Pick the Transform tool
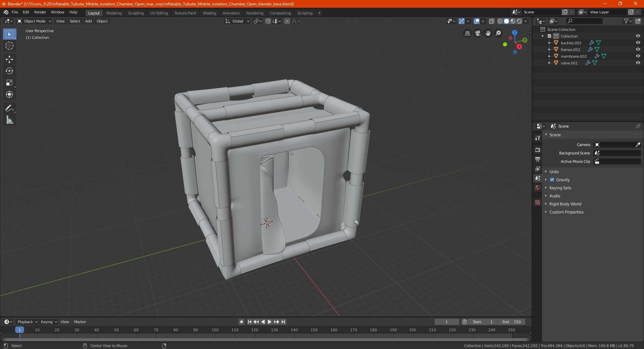The width and height of the screenshot is (644, 349). (x=9, y=94)
